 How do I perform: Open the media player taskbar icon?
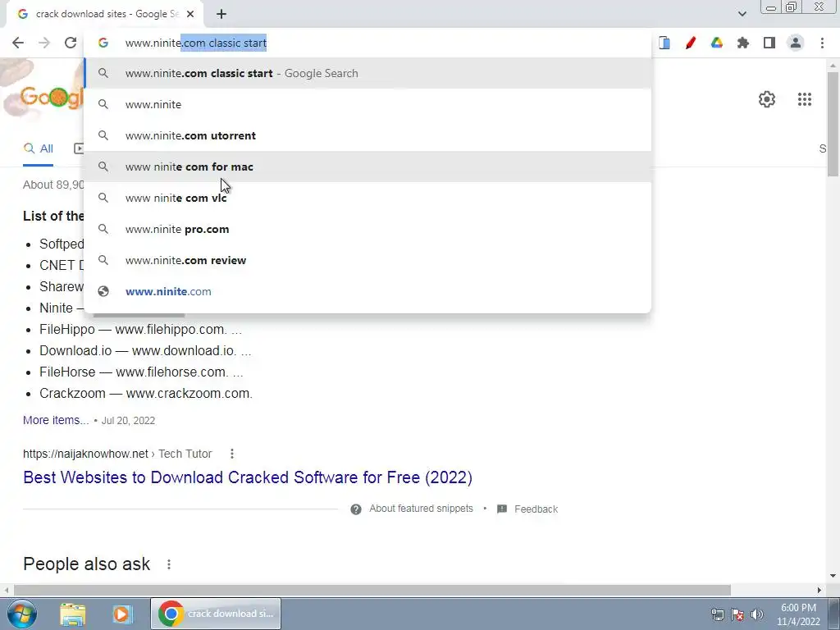click(x=122, y=614)
